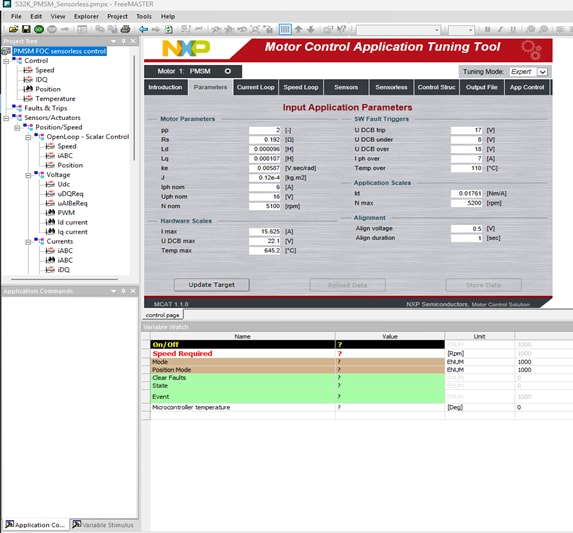Click the Rs resistance input field

[265, 140]
